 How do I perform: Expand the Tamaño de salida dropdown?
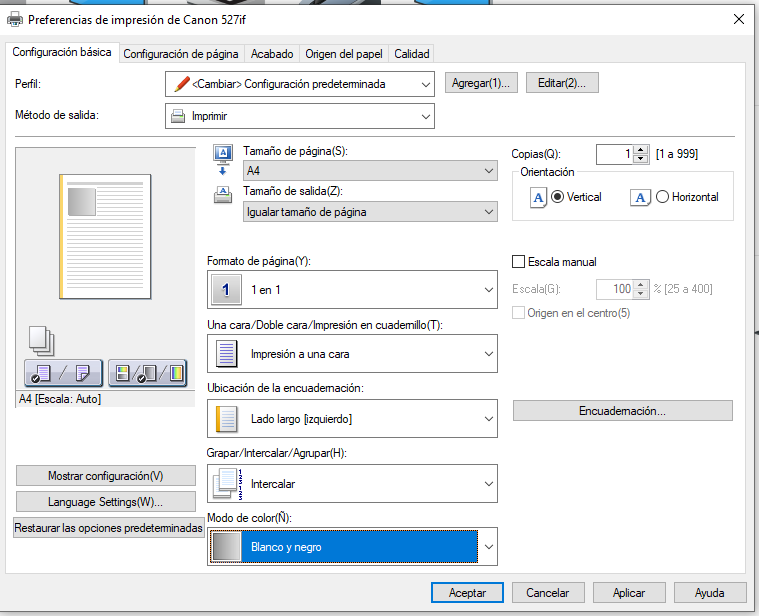(x=370, y=212)
